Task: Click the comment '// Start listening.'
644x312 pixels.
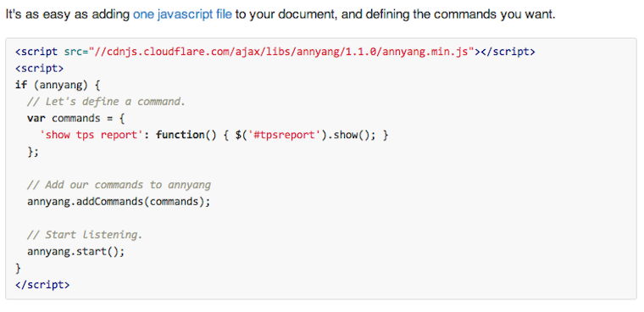Action: 85,235
